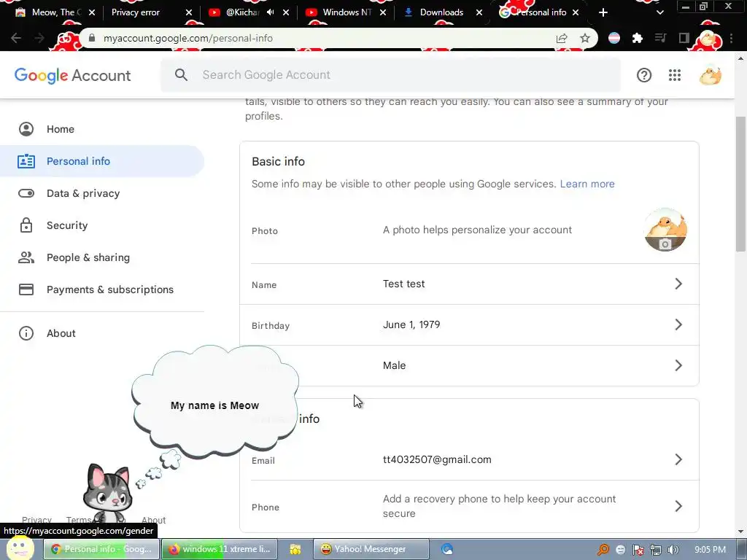The width and height of the screenshot is (747, 560).
Task: Open the folder icon on the taskbar
Action: 295,550
